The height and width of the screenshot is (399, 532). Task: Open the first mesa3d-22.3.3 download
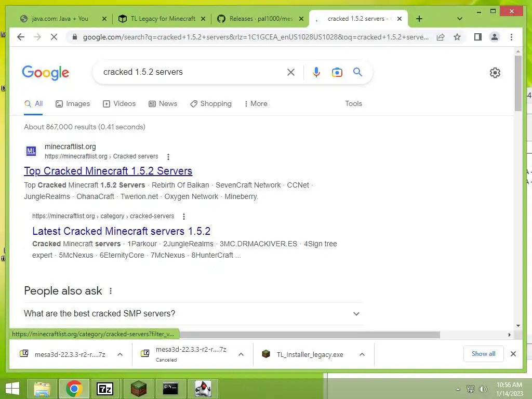pos(70,354)
